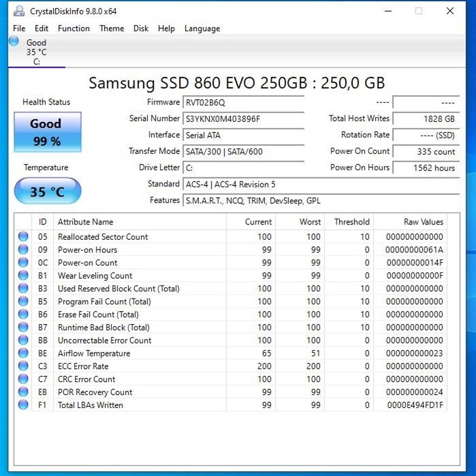Close the CrystalDiskInfo window
Screen dimensions: 476x476
pyautogui.click(x=450, y=11)
